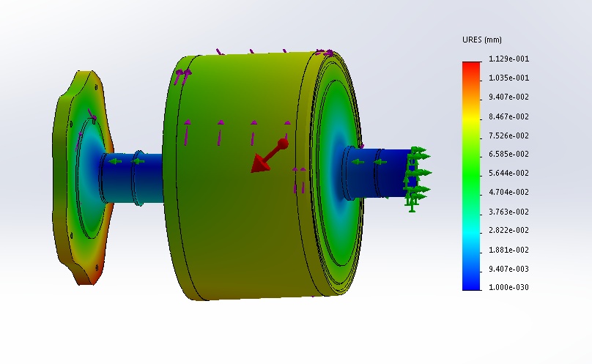
Task: Click the legend value 3.763e-002
Action: 508,212
